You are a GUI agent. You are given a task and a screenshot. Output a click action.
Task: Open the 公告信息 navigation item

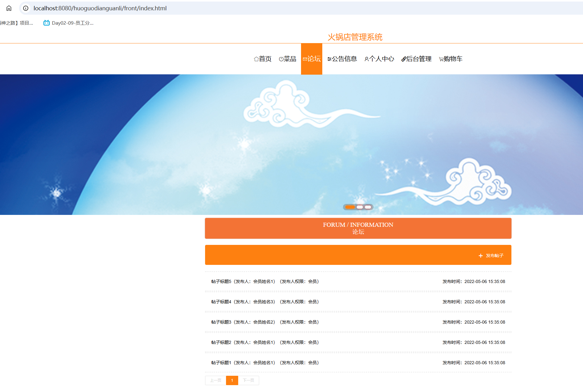pyautogui.click(x=342, y=59)
